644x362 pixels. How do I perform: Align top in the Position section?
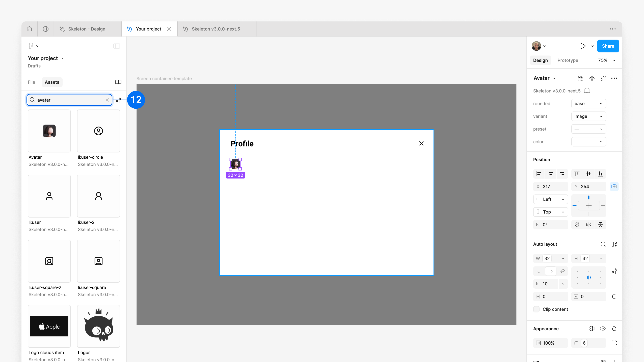(x=577, y=174)
